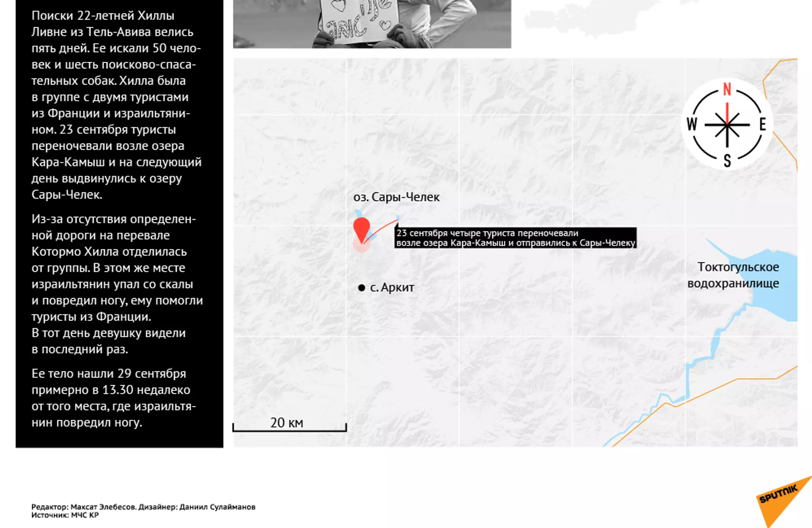Click the Источник: МЧС КР credit
This screenshot has width=812, height=528.
click(65, 515)
